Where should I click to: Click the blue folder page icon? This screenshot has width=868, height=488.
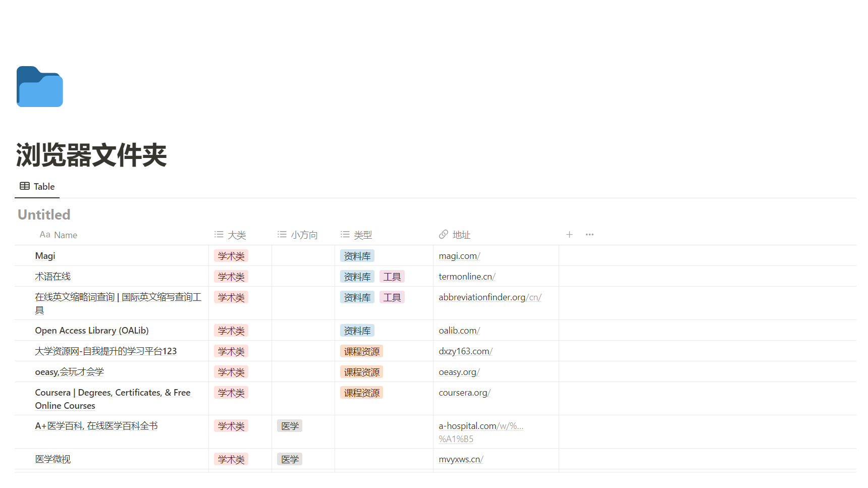coord(39,86)
